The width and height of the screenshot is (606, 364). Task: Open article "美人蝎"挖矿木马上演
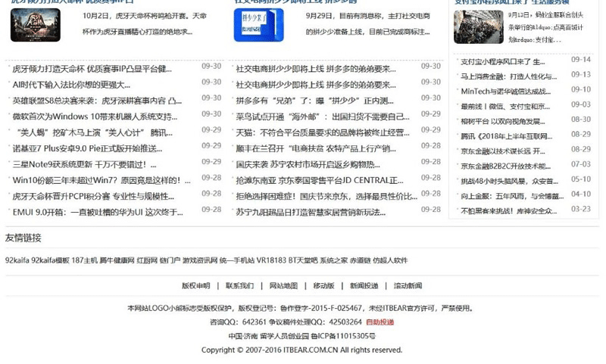coord(95,132)
